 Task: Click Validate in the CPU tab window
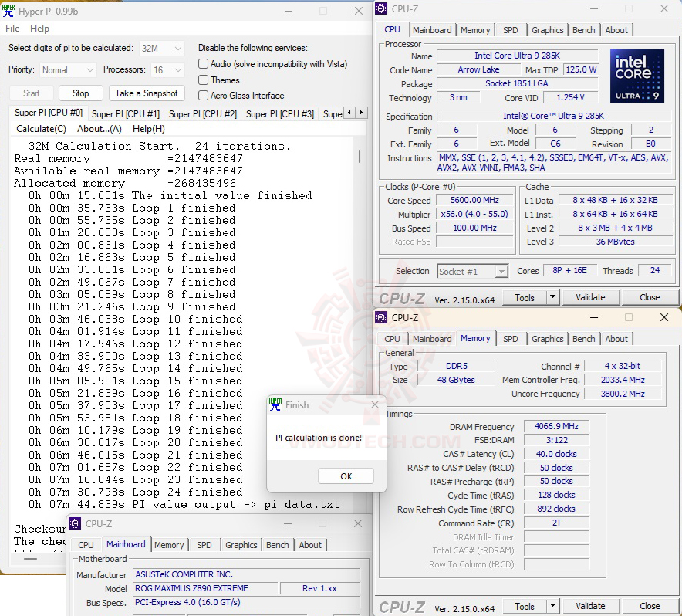point(590,297)
